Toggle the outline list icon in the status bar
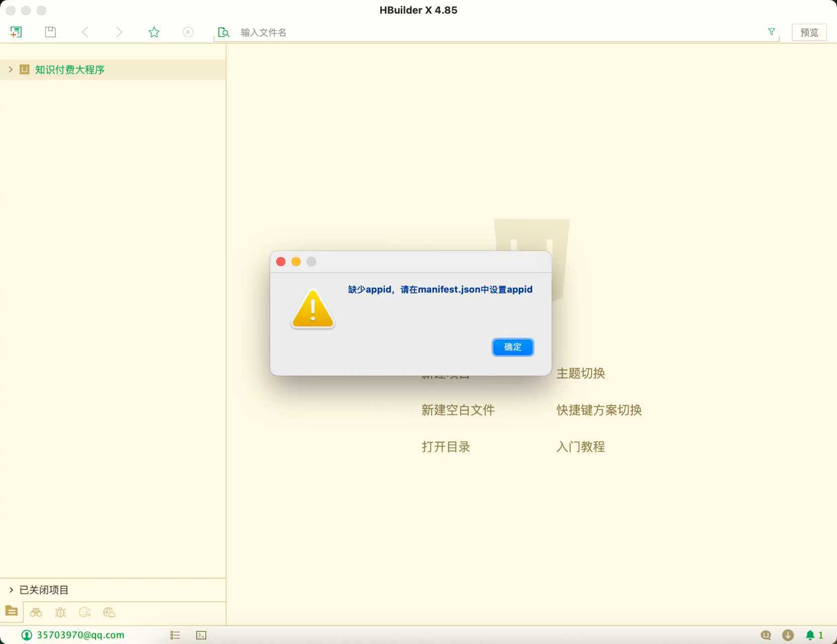The image size is (837, 644). click(175, 635)
